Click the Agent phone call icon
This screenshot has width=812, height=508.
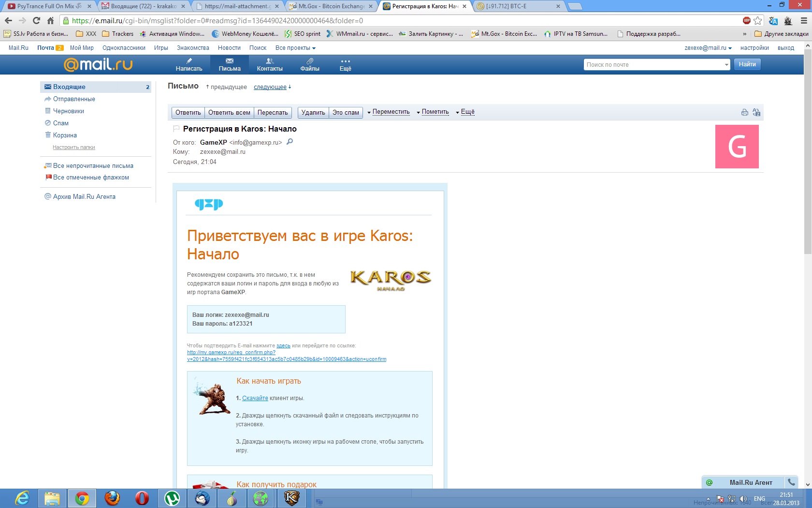point(791,482)
